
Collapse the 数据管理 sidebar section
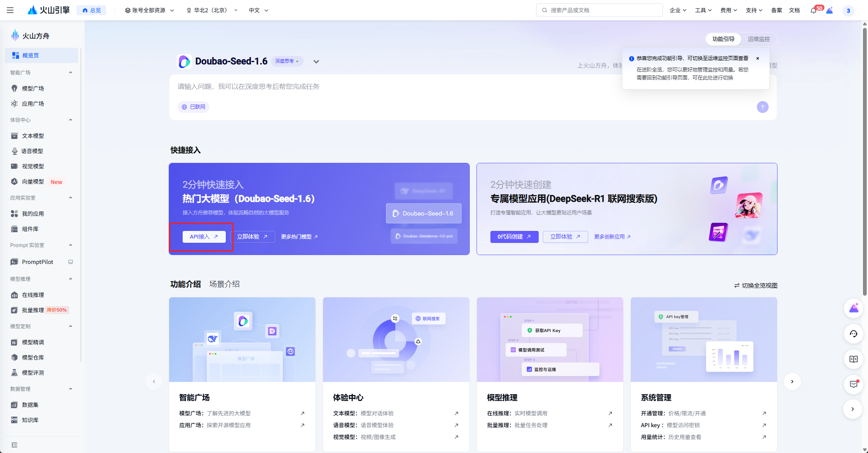(71, 389)
